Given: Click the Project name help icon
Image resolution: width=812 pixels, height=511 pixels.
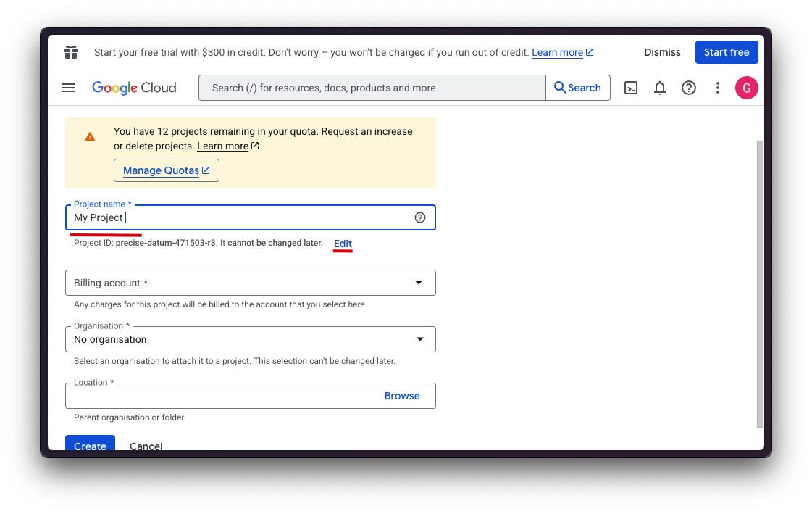Looking at the screenshot, I should point(420,217).
